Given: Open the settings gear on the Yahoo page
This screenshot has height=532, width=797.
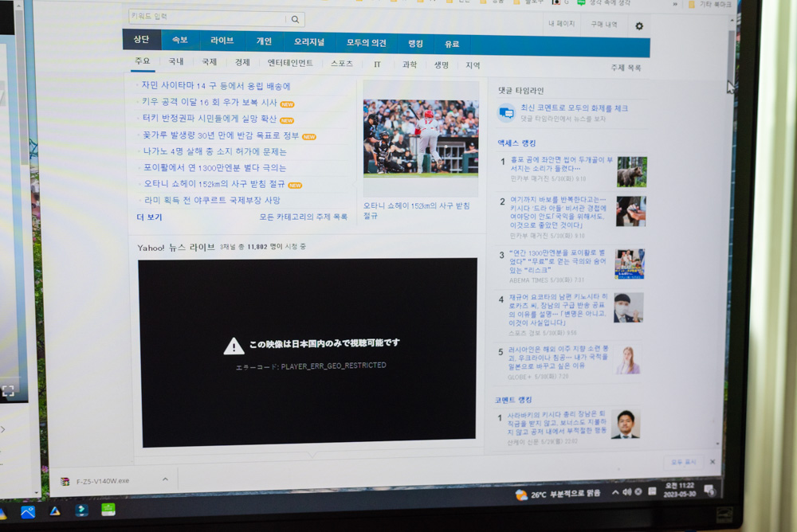Looking at the screenshot, I should (x=638, y=25).
